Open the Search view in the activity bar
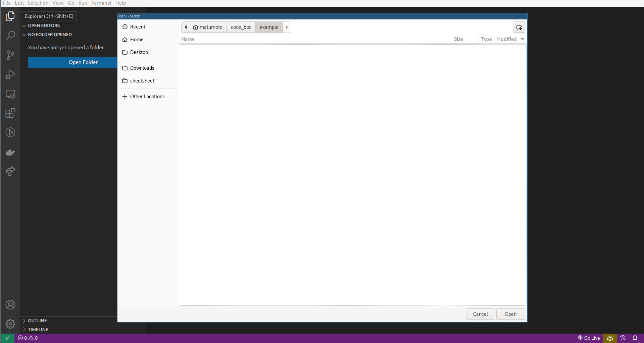 (10, 36)
